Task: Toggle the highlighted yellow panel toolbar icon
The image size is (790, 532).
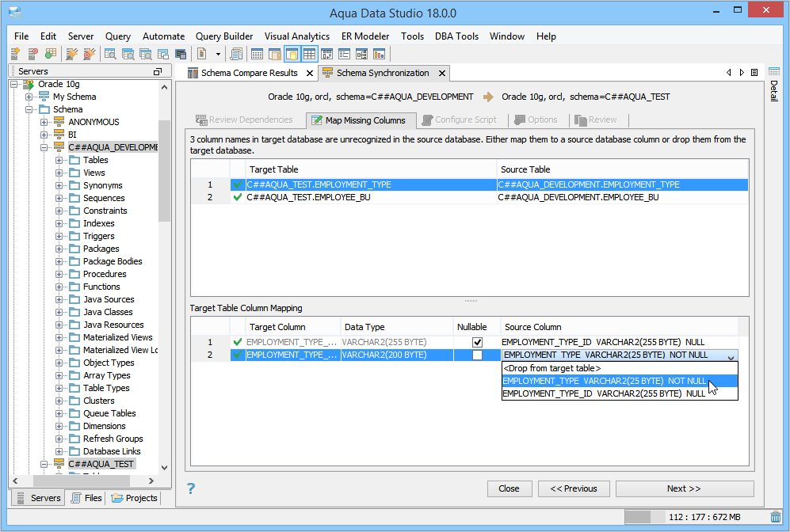Action: [x=292, y=53]
